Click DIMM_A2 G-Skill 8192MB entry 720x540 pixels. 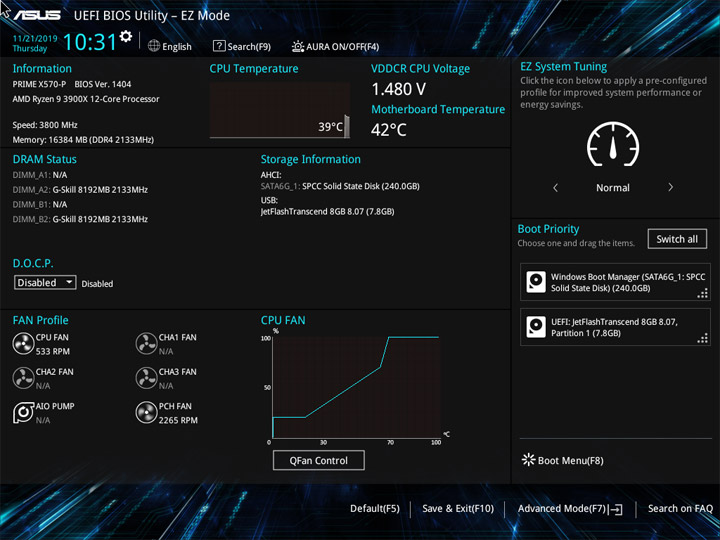(x=80, y=190)
